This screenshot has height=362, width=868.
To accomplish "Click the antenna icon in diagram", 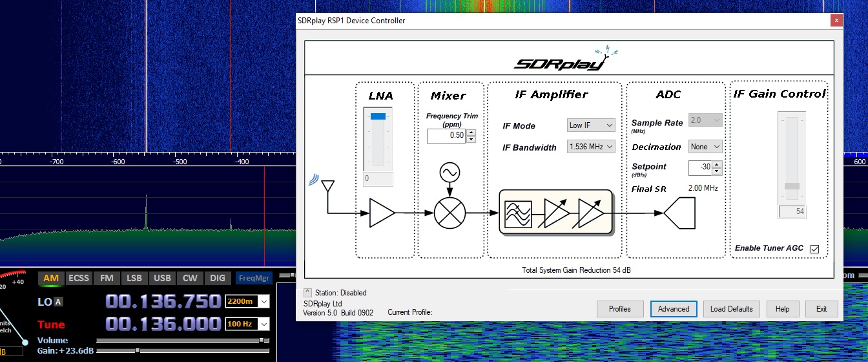I will pos(327,187).
